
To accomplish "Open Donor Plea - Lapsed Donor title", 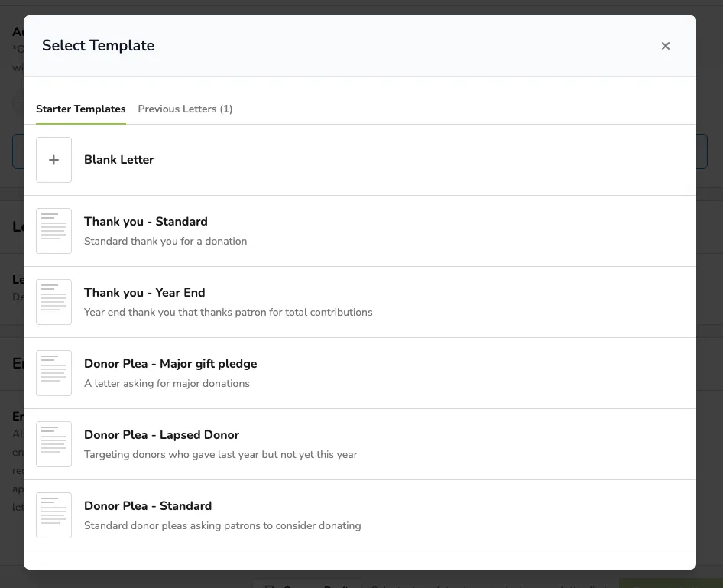I will click(161, 434).
